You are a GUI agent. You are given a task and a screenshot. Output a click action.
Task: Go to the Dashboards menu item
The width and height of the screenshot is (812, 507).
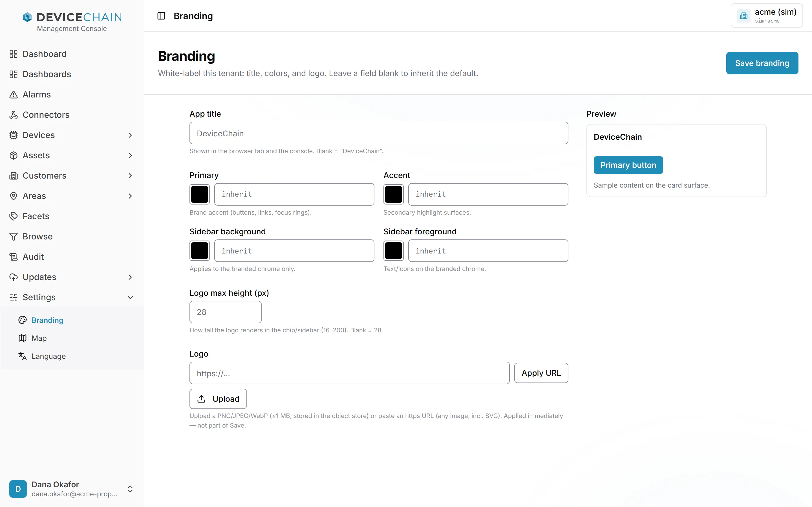point(47,74)
